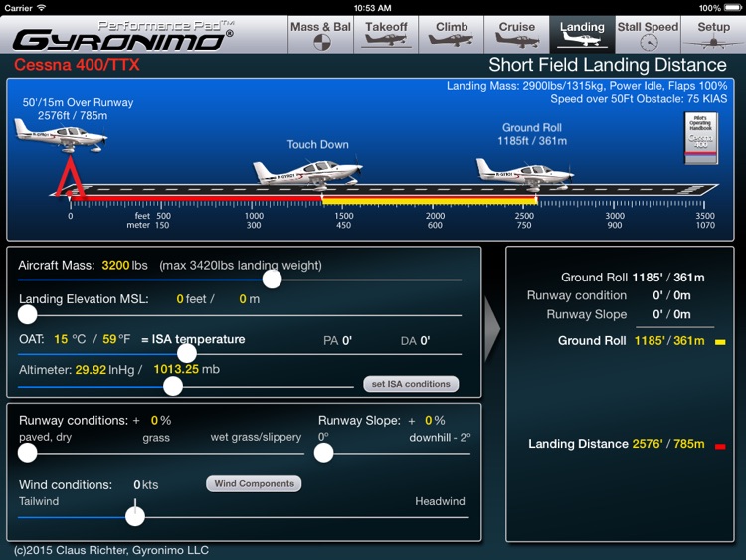Click the copyright Claus Richter footer text

point(110,550)
